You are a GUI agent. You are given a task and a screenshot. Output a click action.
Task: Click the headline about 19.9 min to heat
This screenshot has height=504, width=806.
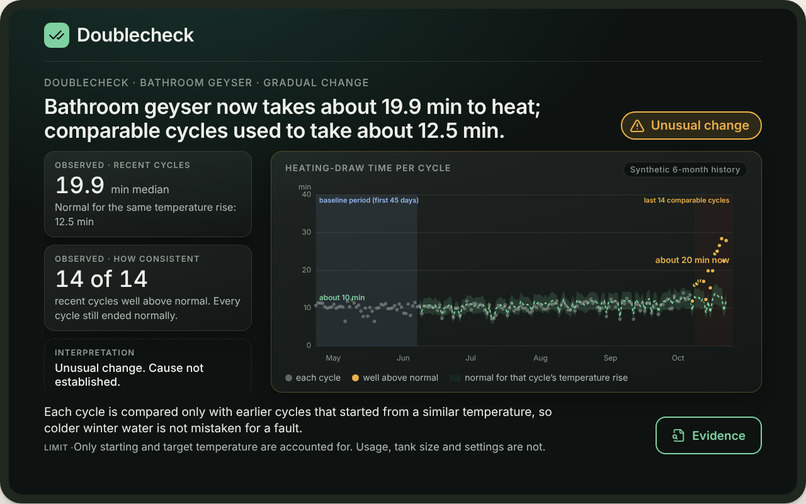tap(292, 119)
